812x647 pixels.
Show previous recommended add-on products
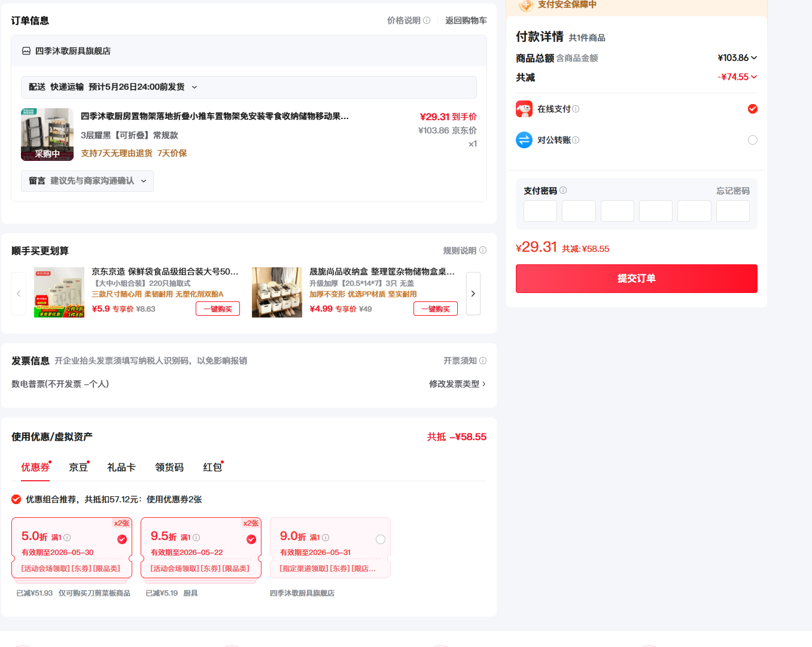(x=19, y=294)
